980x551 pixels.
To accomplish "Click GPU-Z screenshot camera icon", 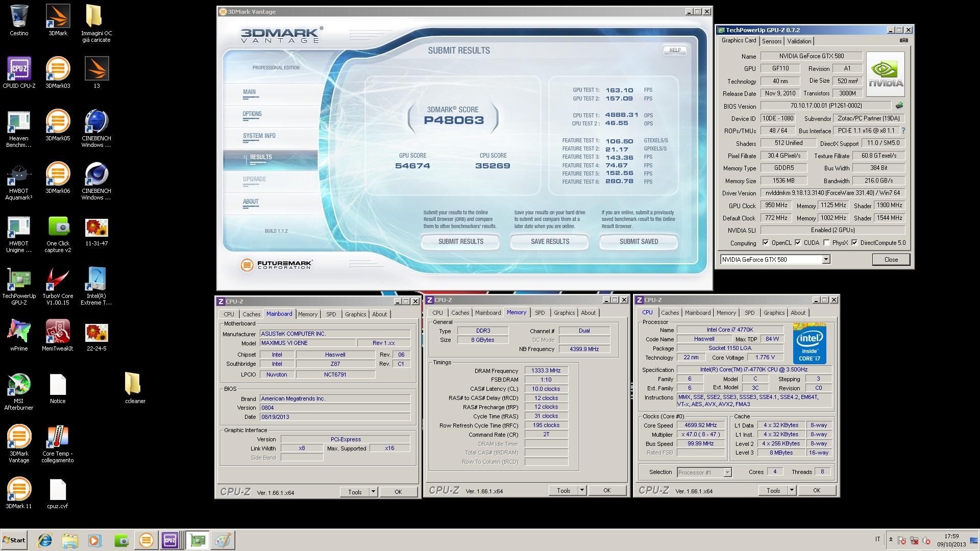I will (x=903, y=40).
